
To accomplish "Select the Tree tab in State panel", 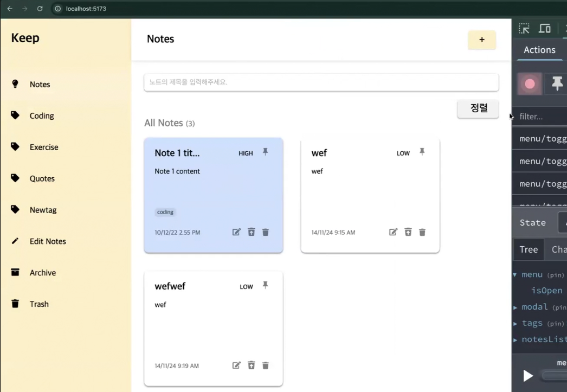I will tap(529, 249).
